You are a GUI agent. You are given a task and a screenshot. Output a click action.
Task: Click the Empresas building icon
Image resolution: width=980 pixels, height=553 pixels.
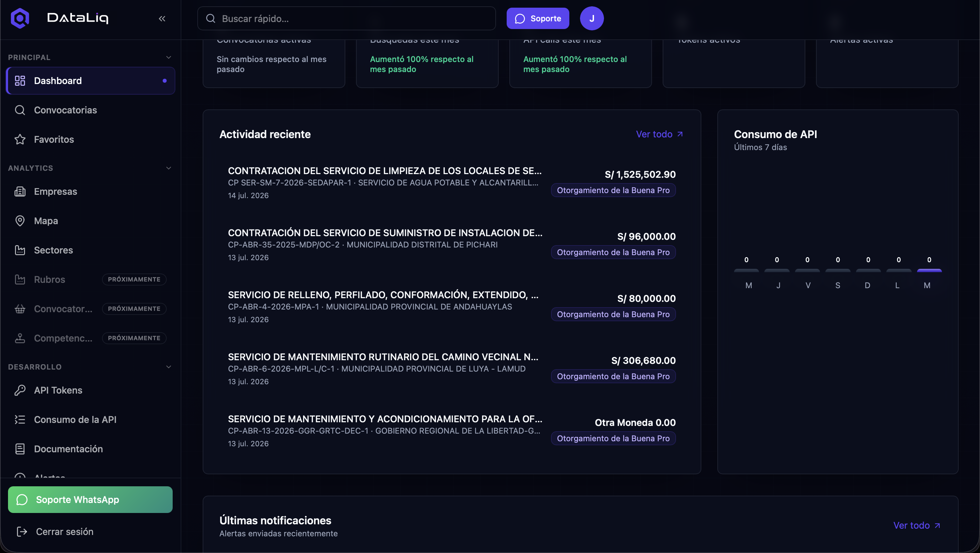coord(20,191)
